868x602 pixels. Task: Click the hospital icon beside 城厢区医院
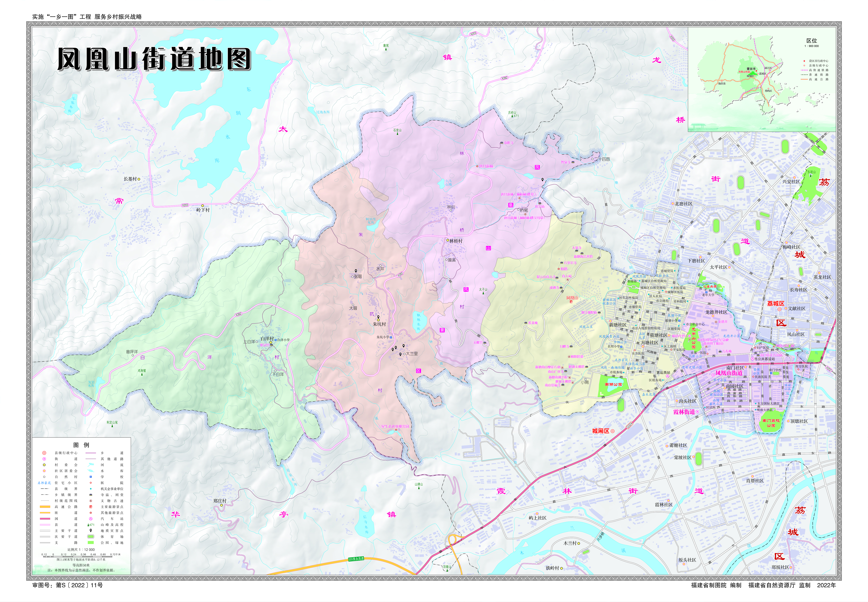click(667, 292)
